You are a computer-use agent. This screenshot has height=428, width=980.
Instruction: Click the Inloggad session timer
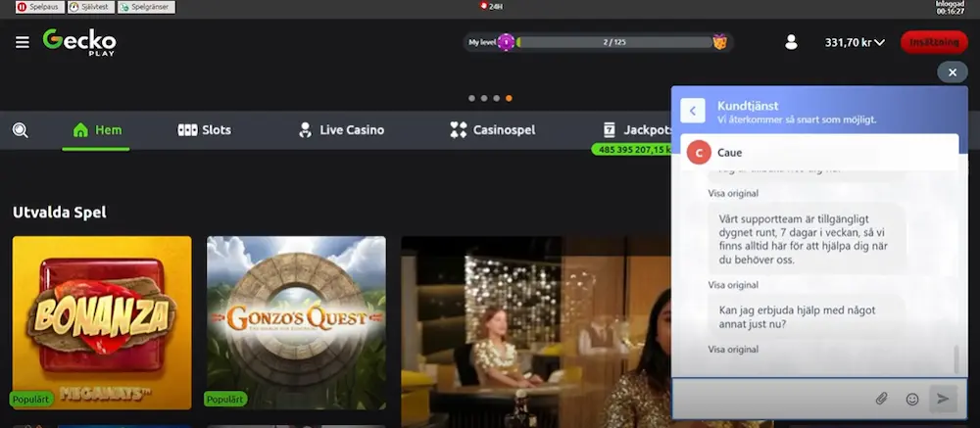click(951, 8)
